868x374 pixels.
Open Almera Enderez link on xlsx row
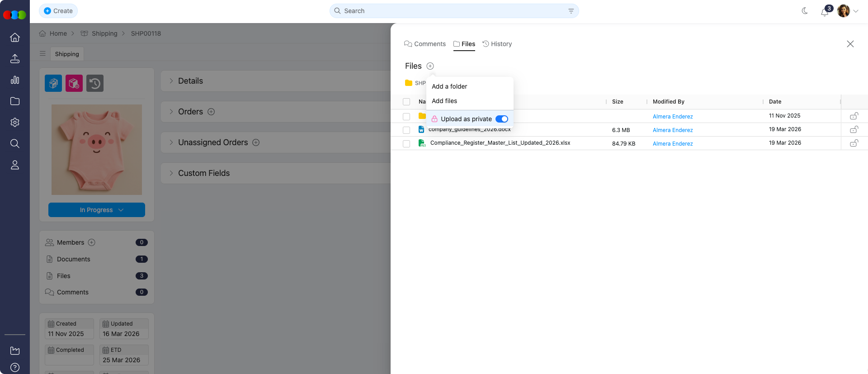pos(673,144)
